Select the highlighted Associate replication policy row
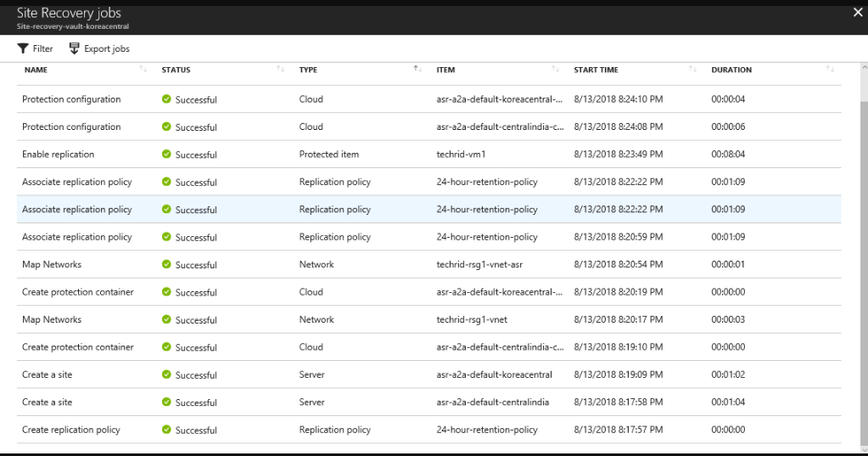 (x=429, y=210)
